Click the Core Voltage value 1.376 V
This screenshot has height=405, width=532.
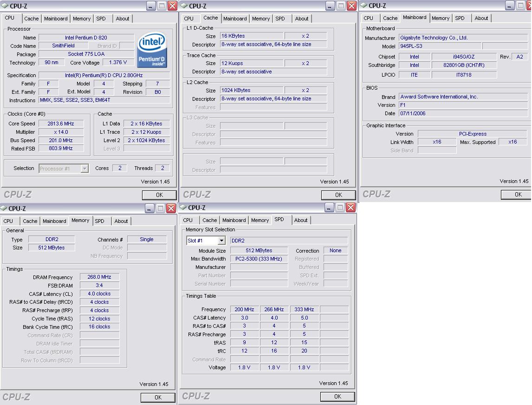click(x=118, y=62)
